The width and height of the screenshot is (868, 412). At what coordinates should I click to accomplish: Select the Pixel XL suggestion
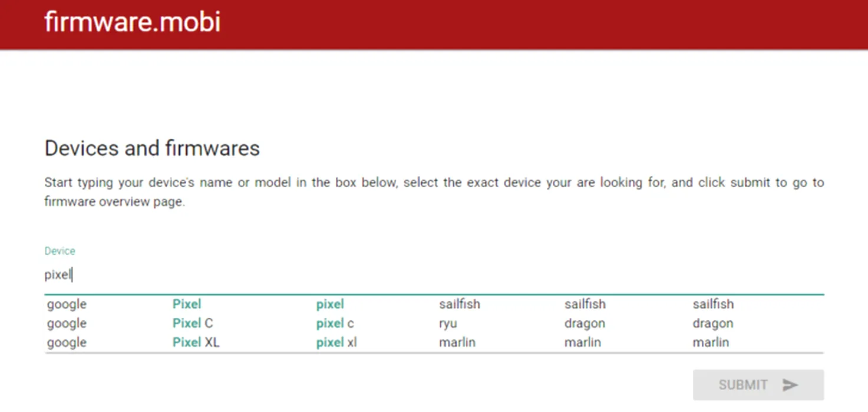click(434, 342)
